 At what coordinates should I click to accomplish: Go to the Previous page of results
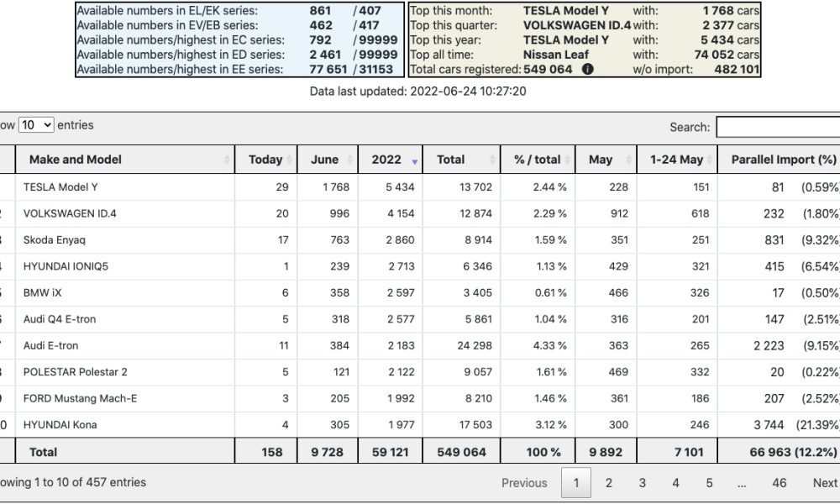tap(524, 482)
